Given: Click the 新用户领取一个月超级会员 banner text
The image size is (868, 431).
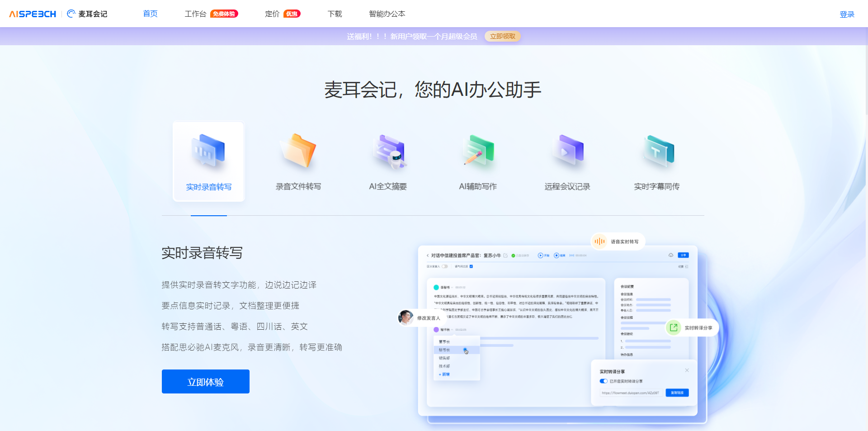Looking at the screenshot, I should point(434,36).
